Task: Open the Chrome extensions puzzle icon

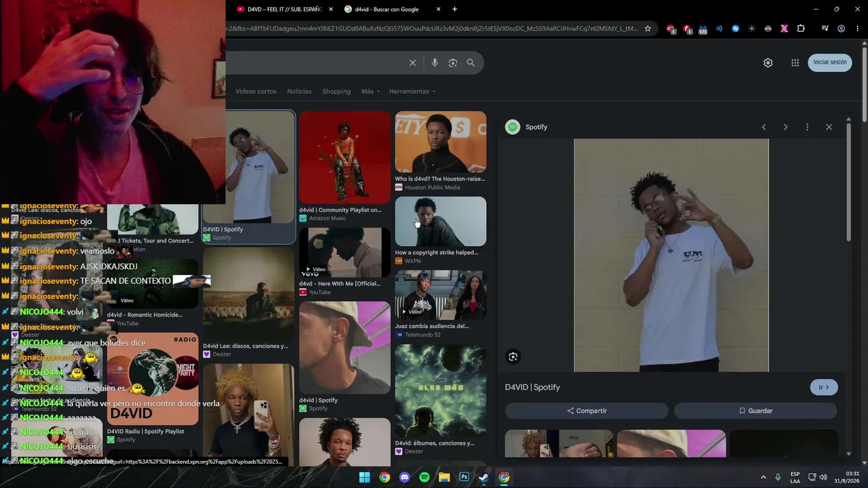Action: click(x=801, y=28)
